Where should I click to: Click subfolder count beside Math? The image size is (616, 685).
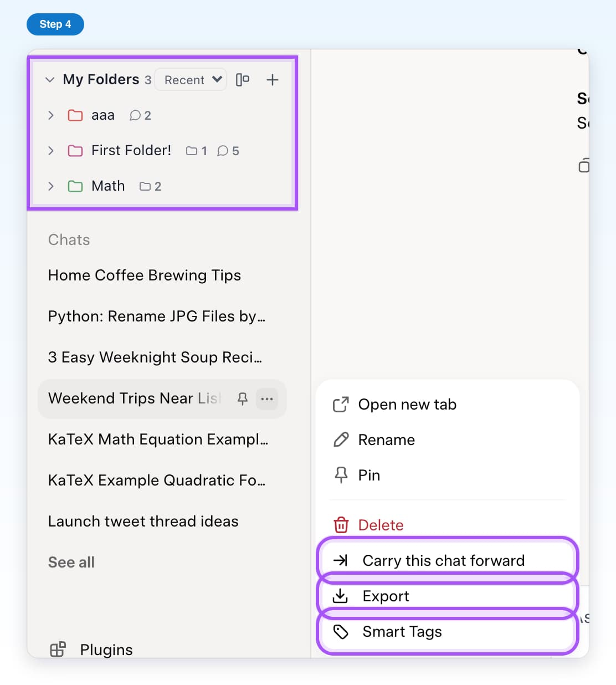[x=150, y=186]
